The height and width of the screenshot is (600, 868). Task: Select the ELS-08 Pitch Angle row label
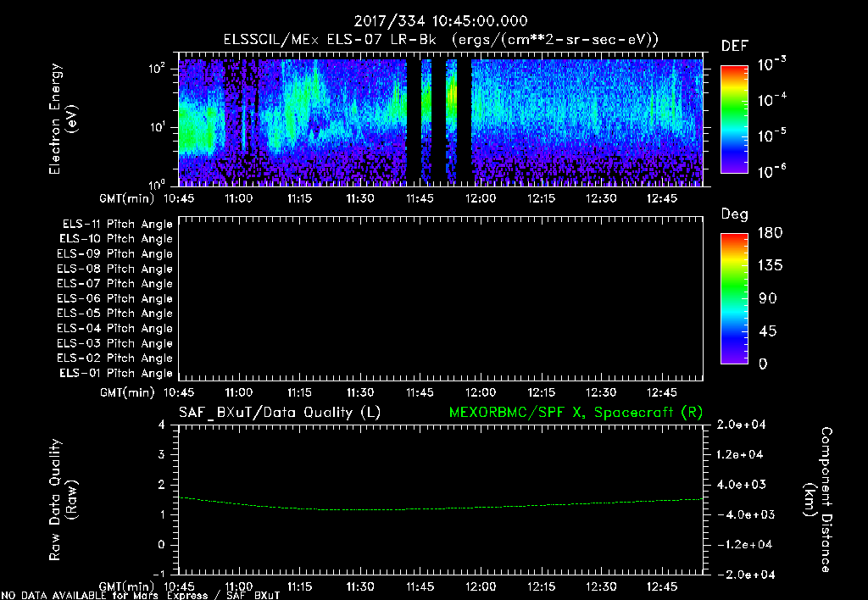(115, 269)
